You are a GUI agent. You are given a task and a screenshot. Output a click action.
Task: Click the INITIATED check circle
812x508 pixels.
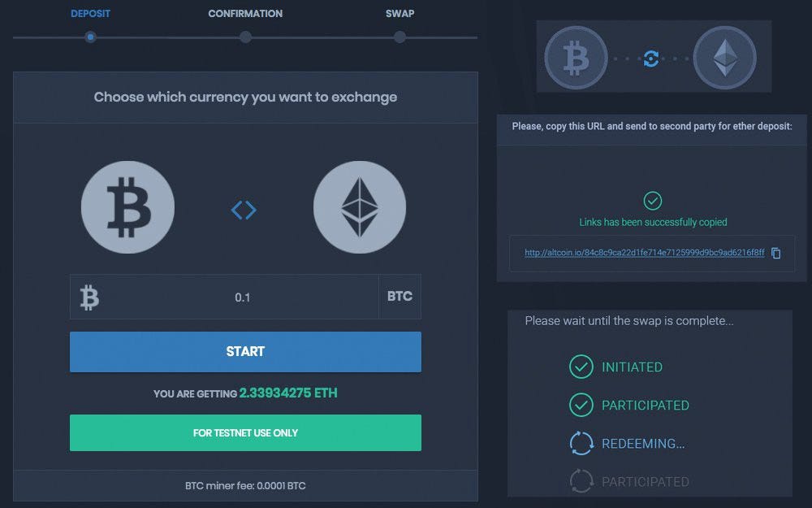click(x=581, y=367)
